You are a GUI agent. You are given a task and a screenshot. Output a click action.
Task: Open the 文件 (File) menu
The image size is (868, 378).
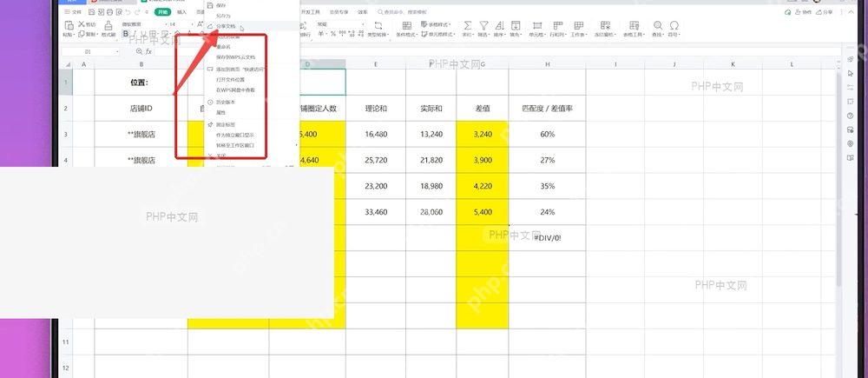click(73, 11)
